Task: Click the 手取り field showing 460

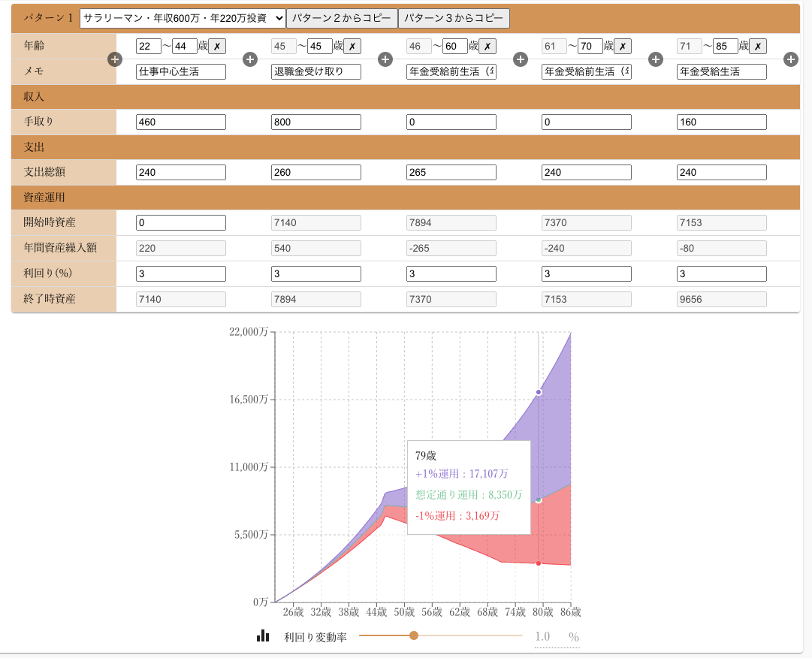Action: 181,122
